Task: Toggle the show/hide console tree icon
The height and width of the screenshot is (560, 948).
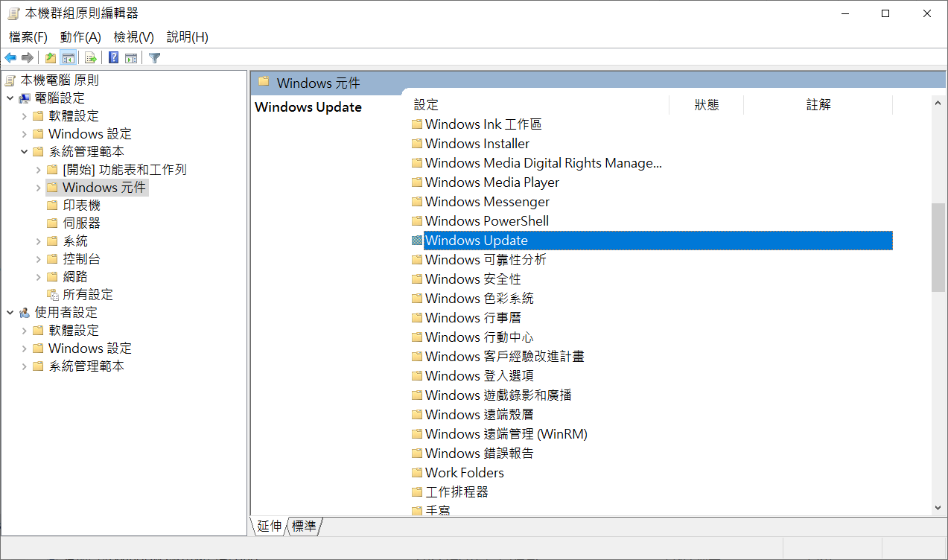Action: pyautogui.click(x=68, y=58)
